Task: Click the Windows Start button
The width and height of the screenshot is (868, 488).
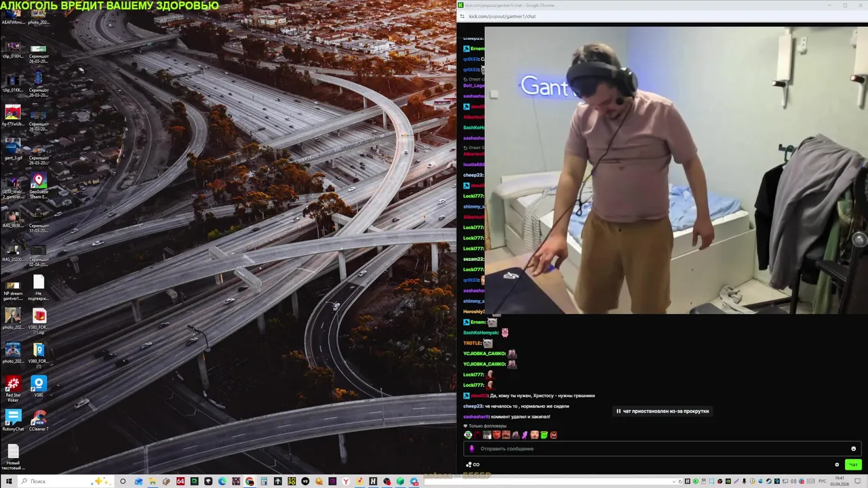Action: click(9, 481)
